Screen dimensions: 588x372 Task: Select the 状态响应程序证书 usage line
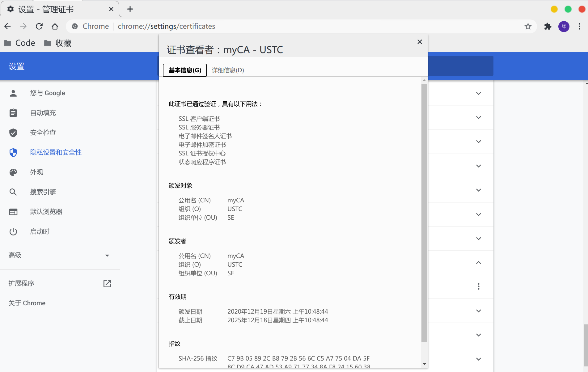(202, 162)
